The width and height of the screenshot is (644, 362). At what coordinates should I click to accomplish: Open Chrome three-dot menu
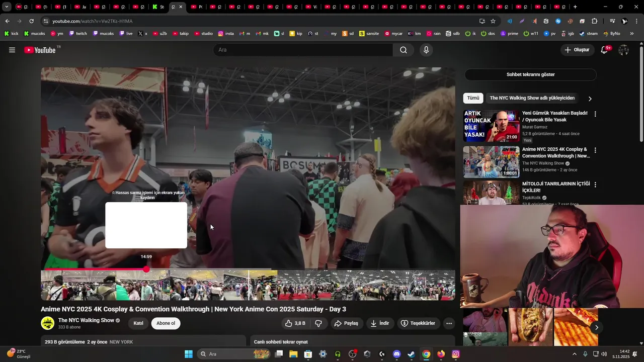pyautogui.click(x=637, y=21)
